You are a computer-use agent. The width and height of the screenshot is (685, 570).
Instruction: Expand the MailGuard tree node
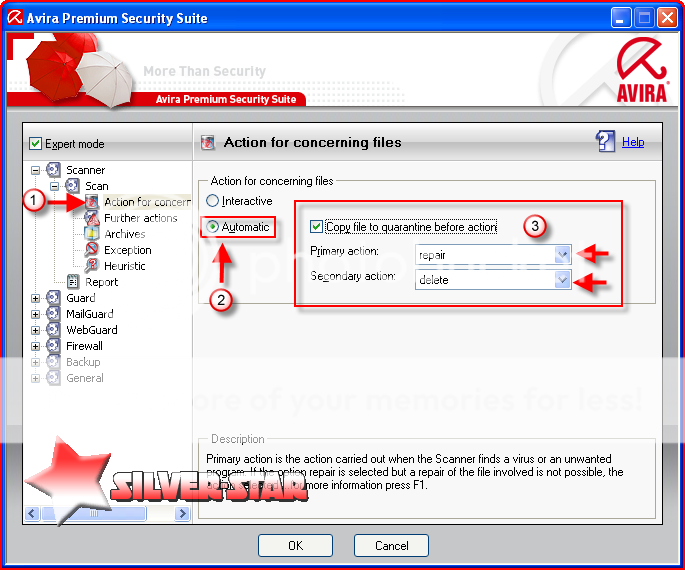[x=35, y=314]
